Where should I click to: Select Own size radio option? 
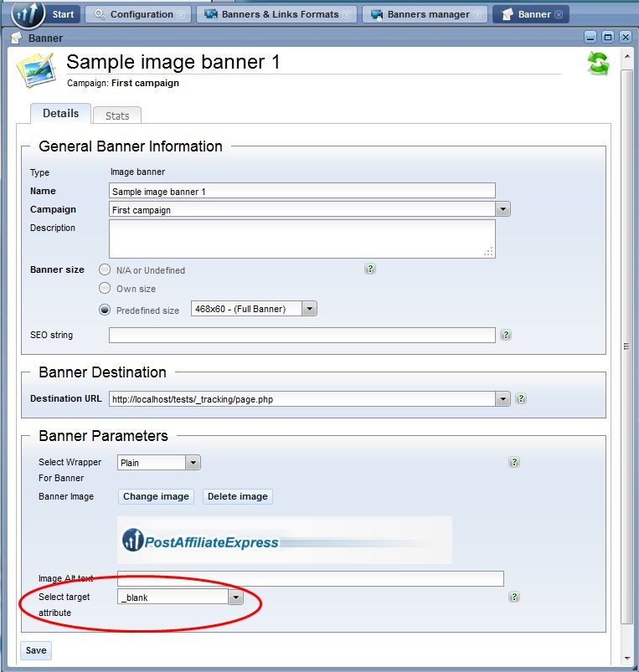point(105,288)
